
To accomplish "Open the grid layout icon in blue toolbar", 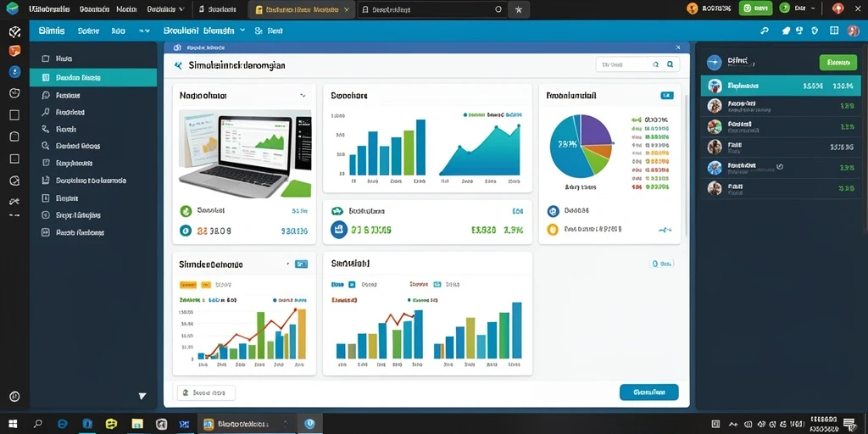I will tap(834, 31).
